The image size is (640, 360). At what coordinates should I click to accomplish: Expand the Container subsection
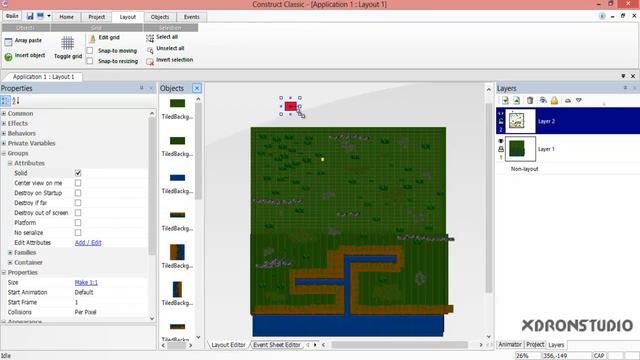coord(10,262)
